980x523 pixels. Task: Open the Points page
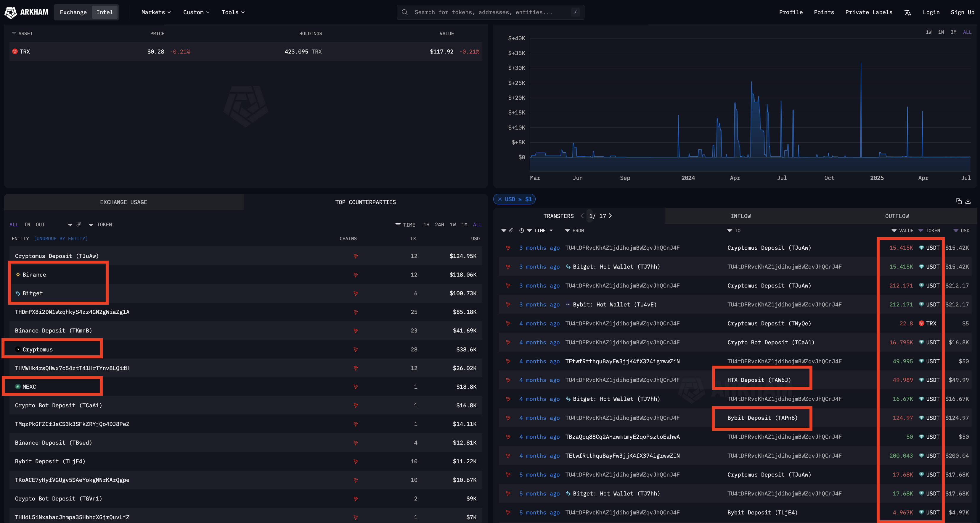[824, 12]
